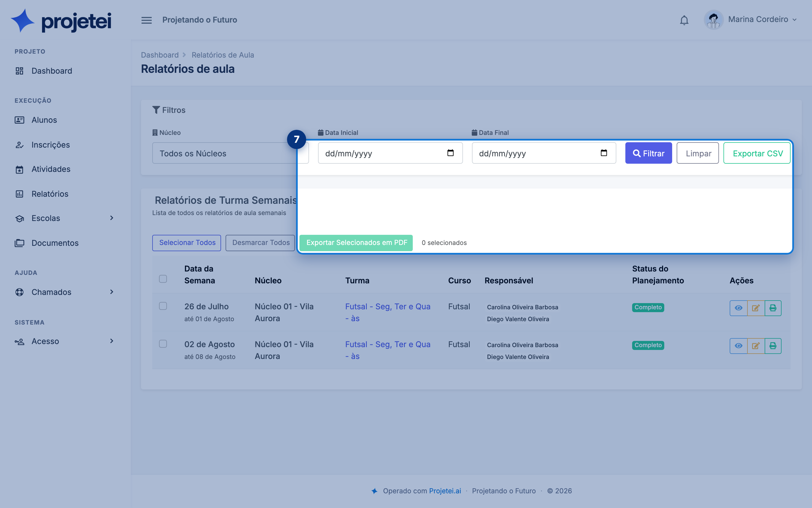Click the Filtrar button
812x508 pixels.
[648, 153]
